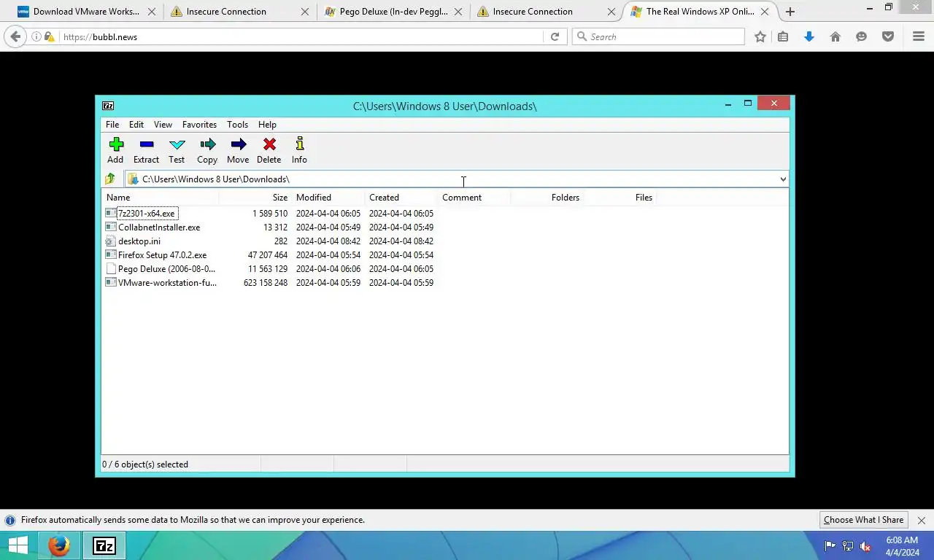
Task: Click the Pocket icon in Firefox toolbar
Action: click(888, 36)
